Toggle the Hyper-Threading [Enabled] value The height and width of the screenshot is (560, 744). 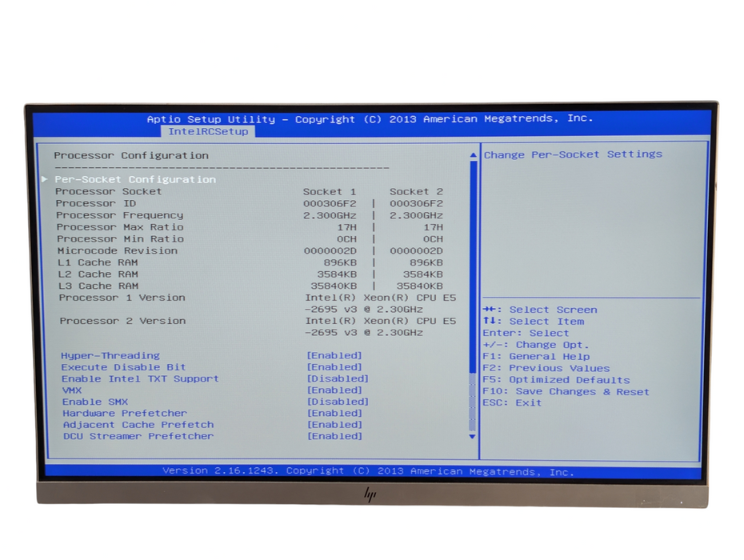334,355
